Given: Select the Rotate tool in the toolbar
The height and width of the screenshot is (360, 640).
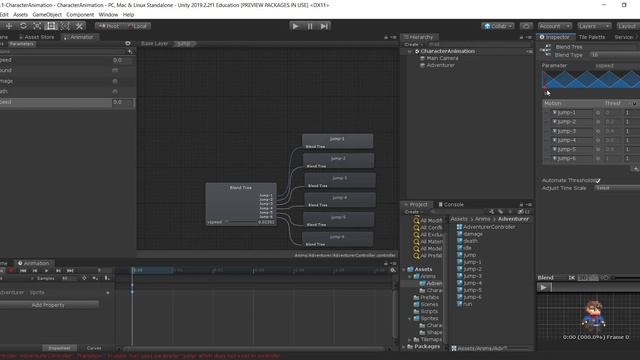Looking at the screenshot, I should [23, 26].
